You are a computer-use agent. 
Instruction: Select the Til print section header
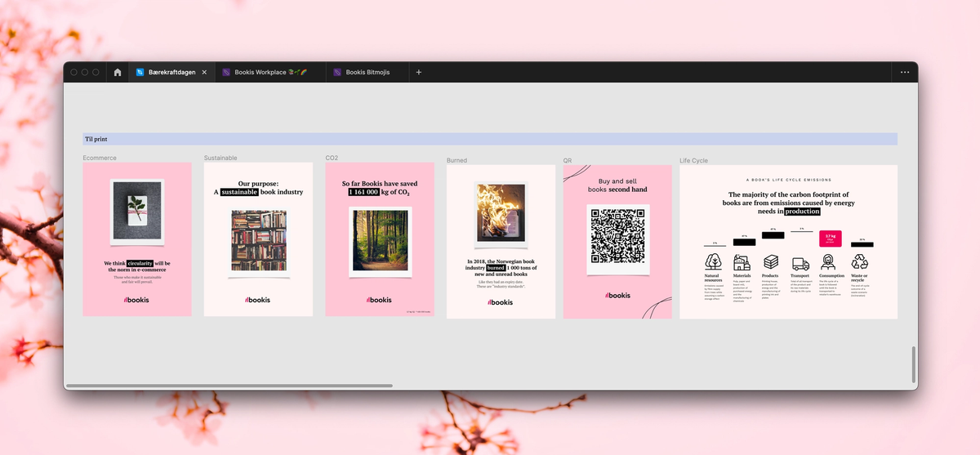(490, 139)
